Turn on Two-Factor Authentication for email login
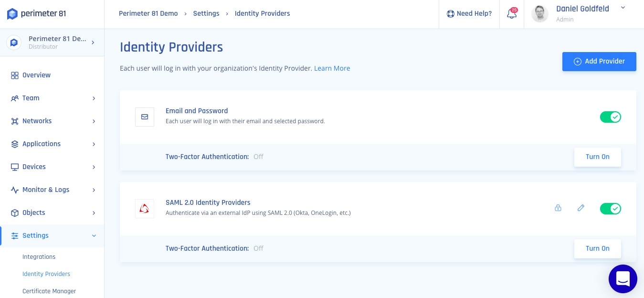 (598, 157)
